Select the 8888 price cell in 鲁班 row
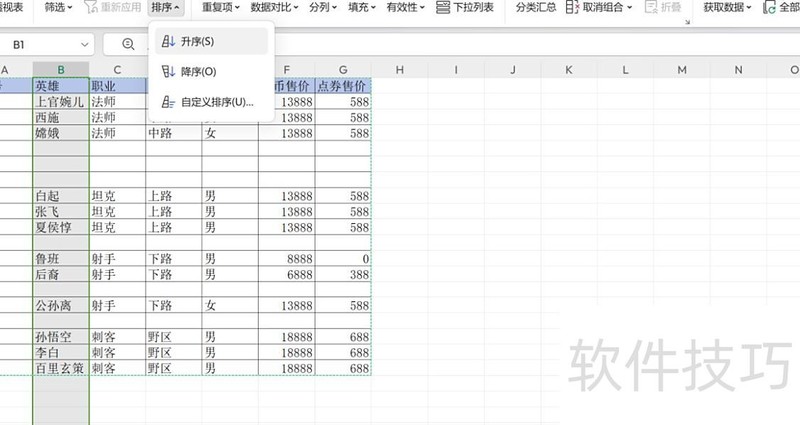The width and height of the screenshot is (800, 425). tap(287, 259)
